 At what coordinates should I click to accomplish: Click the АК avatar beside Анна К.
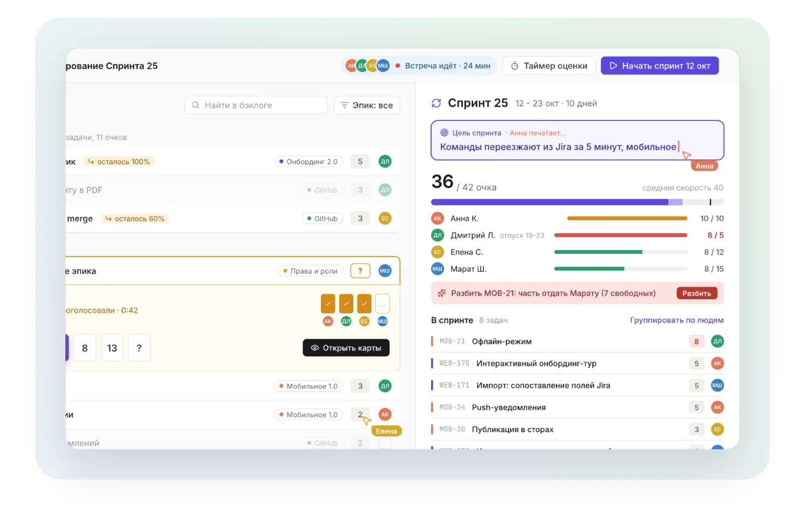pyautogui.click(x=438, y=219)
